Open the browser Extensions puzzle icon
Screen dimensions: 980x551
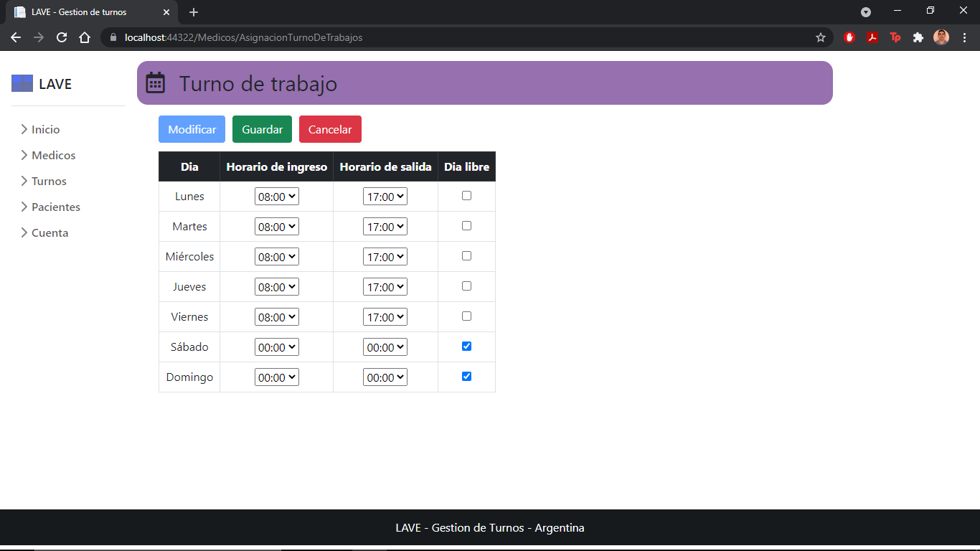click(918, 37)
